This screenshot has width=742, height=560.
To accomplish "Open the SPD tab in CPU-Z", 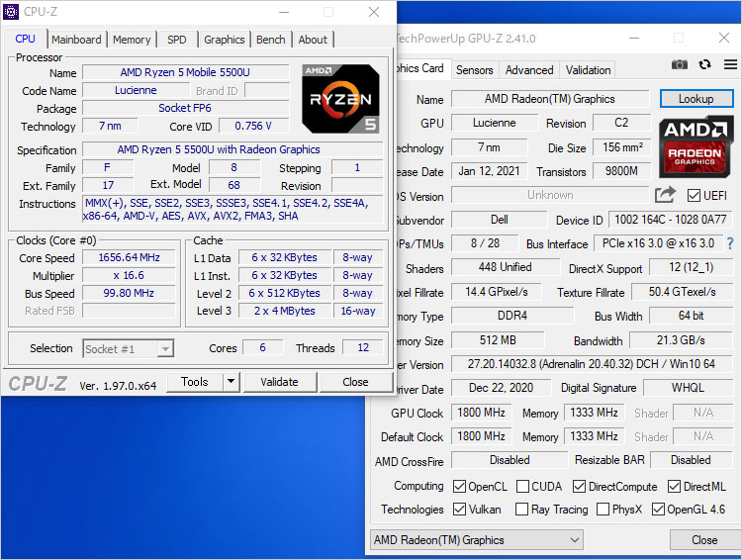I will [176, 40].
